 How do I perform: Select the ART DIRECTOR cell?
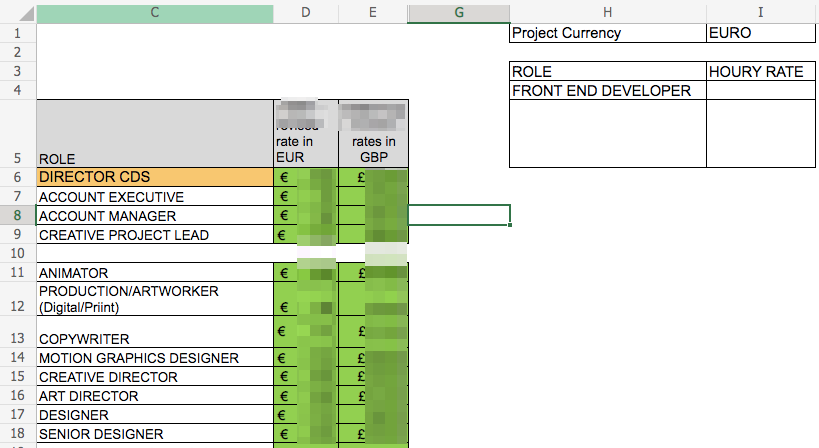click(x=155, y=396)
